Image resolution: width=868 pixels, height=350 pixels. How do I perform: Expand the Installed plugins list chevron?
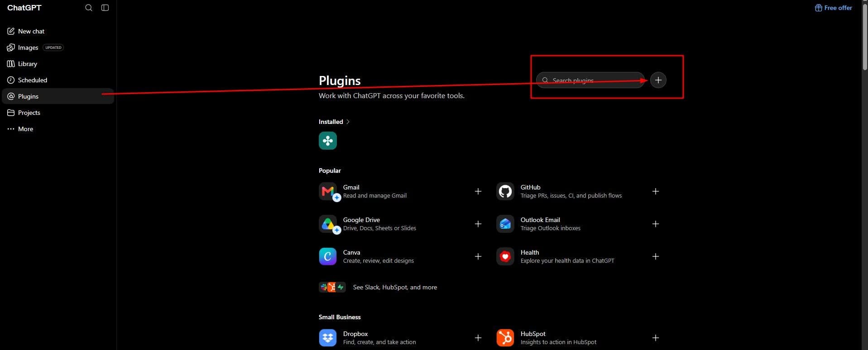point(348,122)
